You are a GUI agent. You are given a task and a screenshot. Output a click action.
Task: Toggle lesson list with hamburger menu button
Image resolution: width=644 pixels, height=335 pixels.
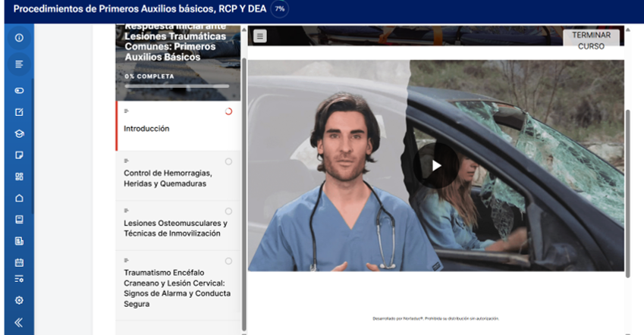(260, 36)
